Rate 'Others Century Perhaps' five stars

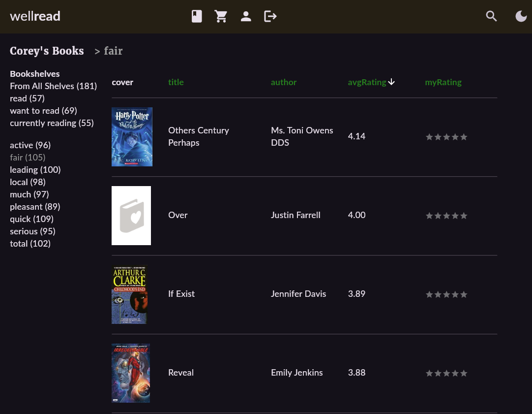click(x=464, y=137)
